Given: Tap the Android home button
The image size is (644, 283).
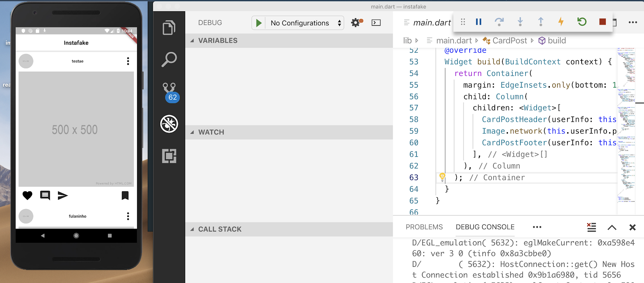Looking at the screenshot, I should tap(76, 236).
